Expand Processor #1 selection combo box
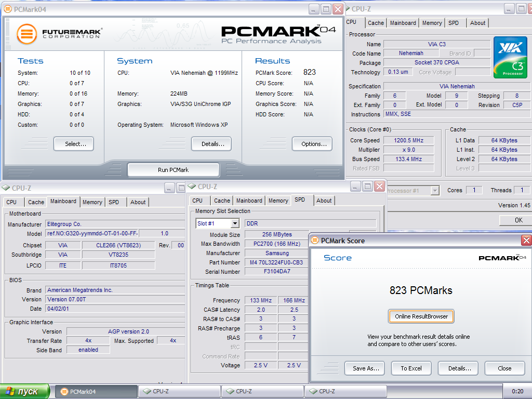 tap(435, 191)
